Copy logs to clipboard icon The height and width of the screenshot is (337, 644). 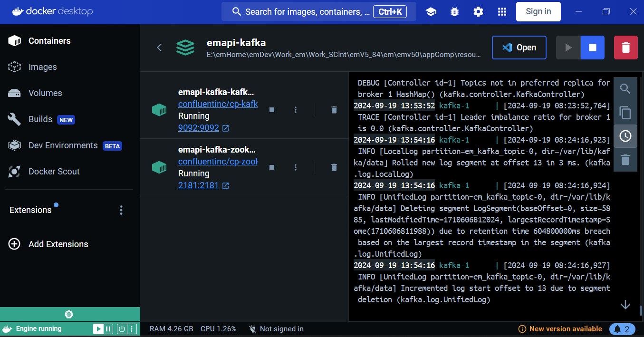pyautogui.click(x=625, y=113)
